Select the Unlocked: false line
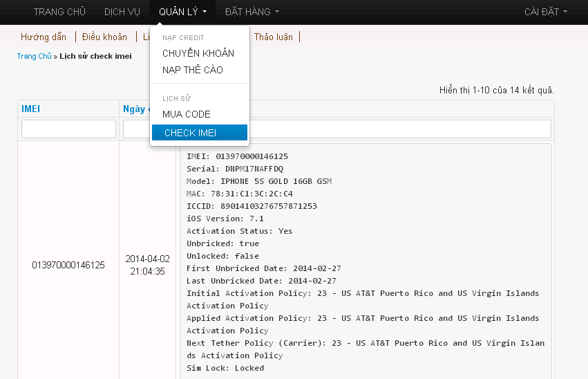This screenshot has height=379, width=588. coord(222,255)
